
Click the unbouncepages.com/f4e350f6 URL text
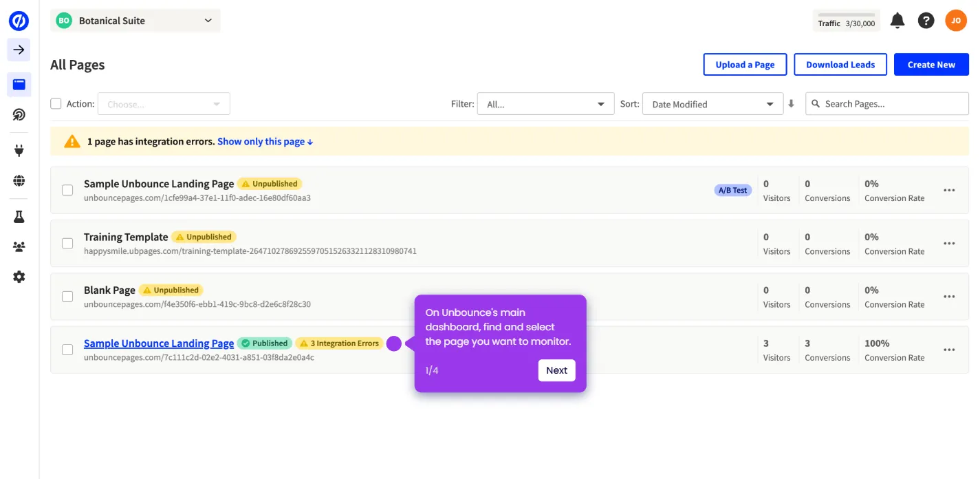197,304
